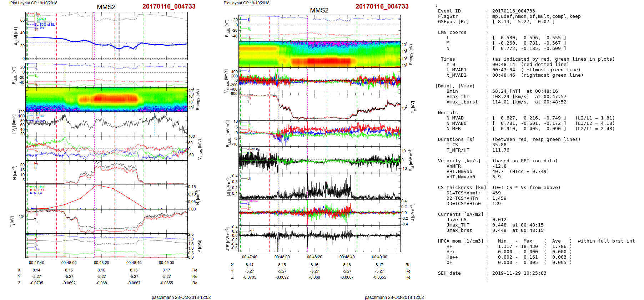Click 'paschmann 28-Oct-2018 12:02' footer under right plot

pos(394,298)
